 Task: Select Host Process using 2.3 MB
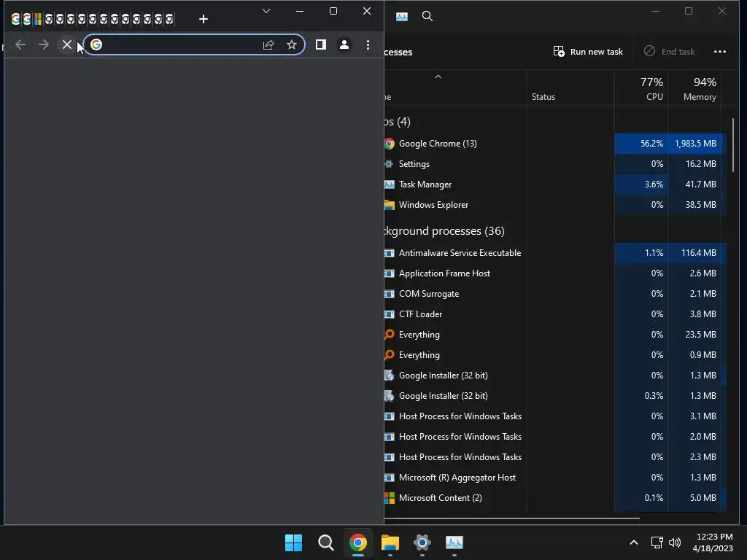(555, 457)
